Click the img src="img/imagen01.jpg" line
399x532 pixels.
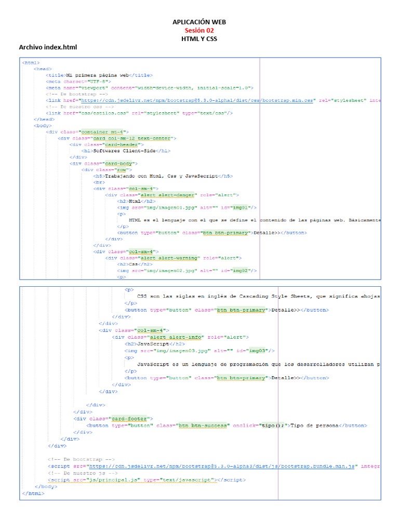tap(187, 208)
